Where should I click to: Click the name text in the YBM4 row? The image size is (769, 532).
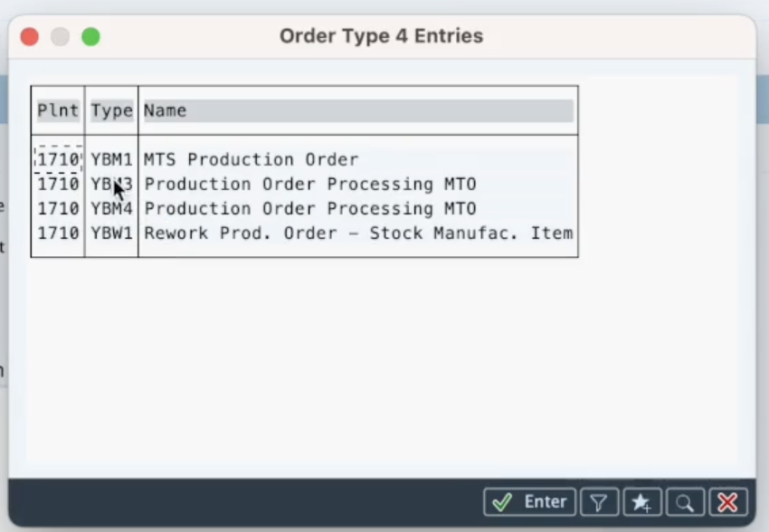coord(310,209)
